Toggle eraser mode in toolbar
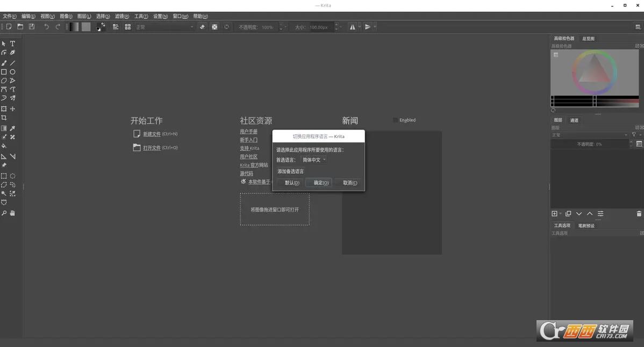The height and width of the screenshot is (347, 644). 202,27
